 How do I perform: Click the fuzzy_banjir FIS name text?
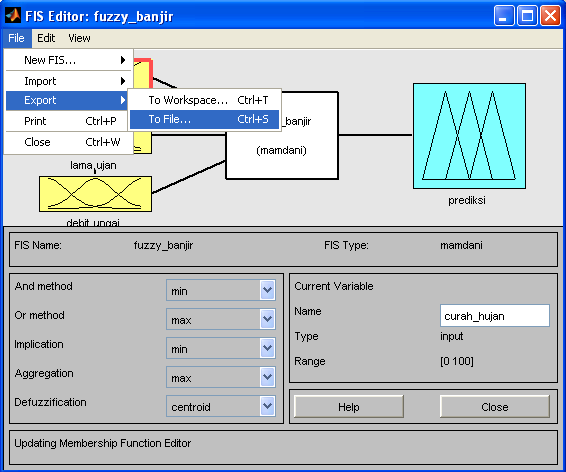pos(163,245)
